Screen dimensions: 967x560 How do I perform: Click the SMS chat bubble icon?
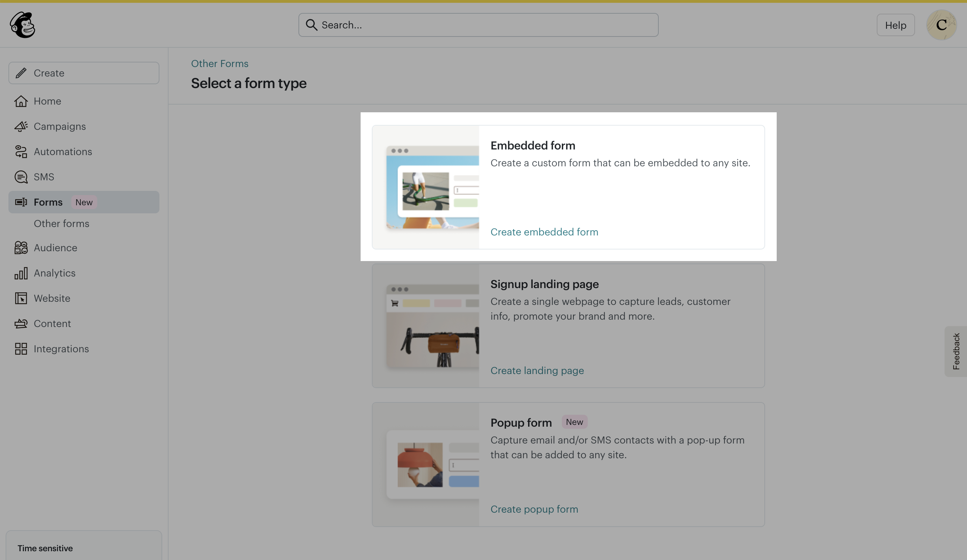pyautogui.click(x=21, y=177)
